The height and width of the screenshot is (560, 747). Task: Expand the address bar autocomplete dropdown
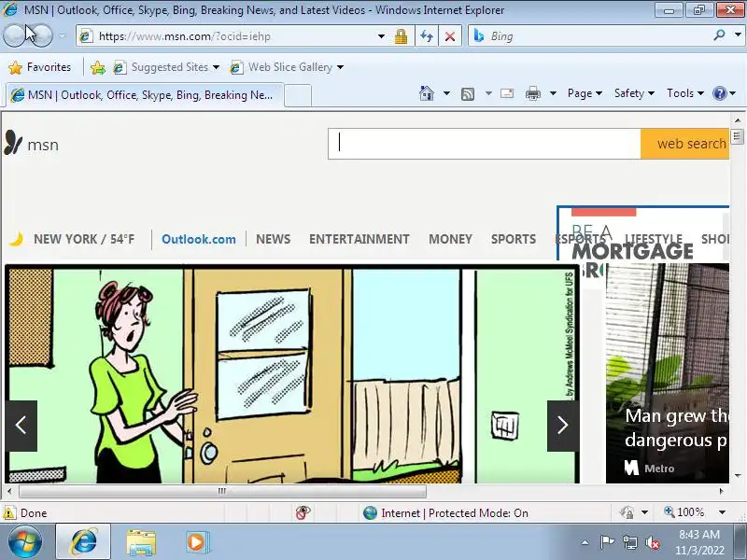click(381, 36)
